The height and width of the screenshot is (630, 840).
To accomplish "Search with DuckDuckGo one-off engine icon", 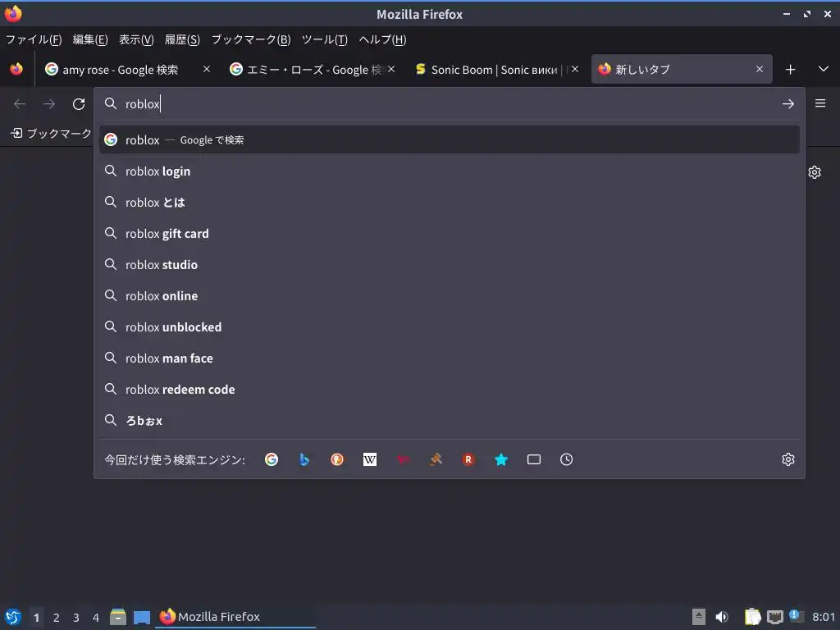I will click(x=337, y=459).
